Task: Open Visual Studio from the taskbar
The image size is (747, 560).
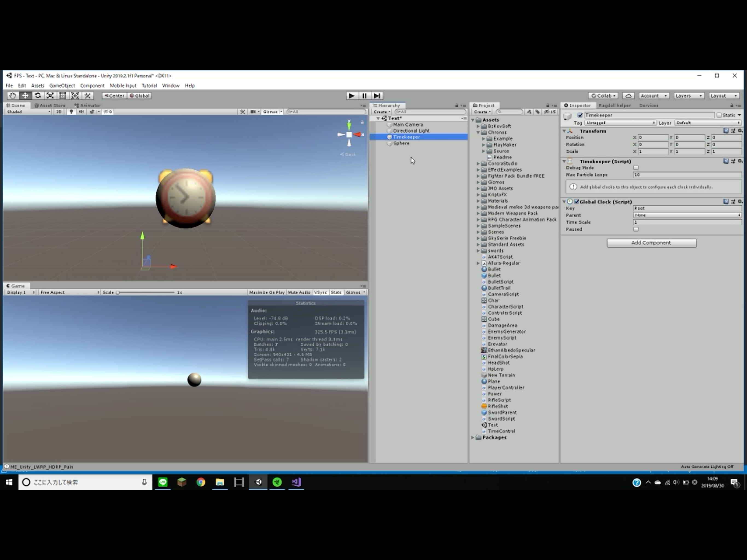Action: pos(296,482)
